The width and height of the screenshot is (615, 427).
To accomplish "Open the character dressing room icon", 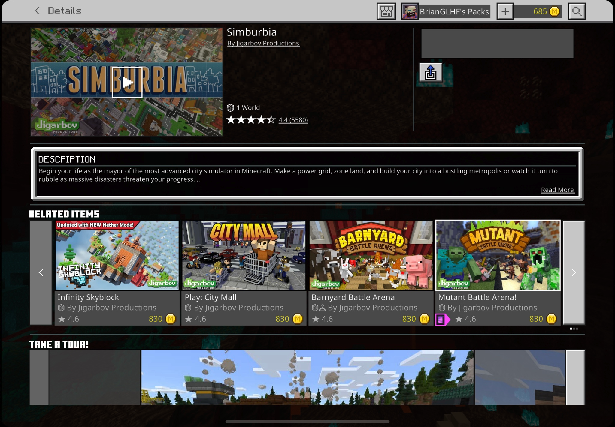I will pos(386,11).
